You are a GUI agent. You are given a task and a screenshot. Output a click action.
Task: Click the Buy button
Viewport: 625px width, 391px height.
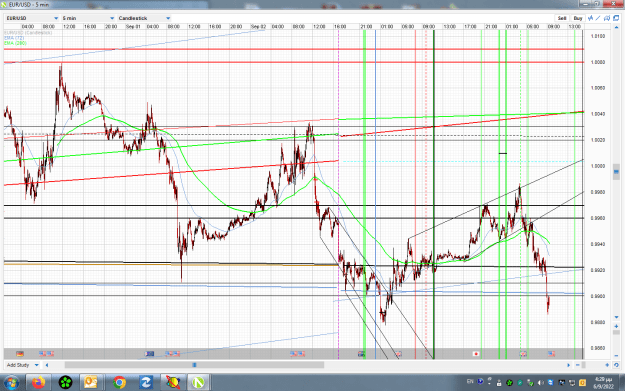pos(578,18)
